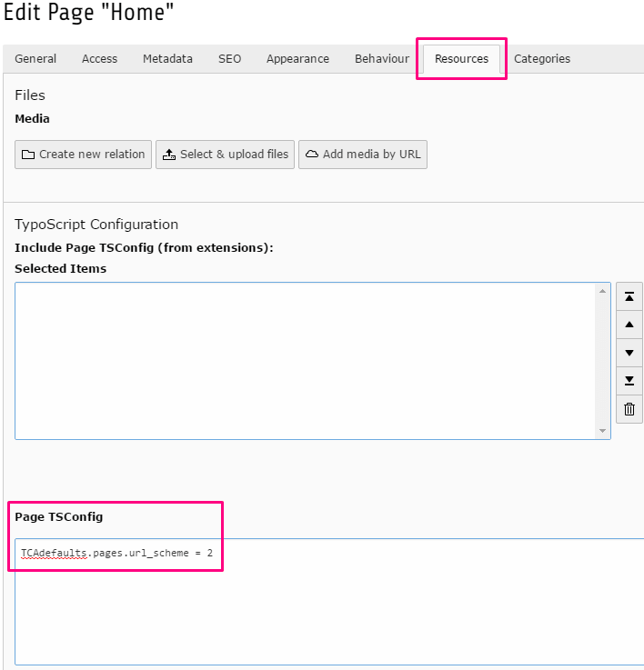Screen dimensions: 644x670
Task: Click the 'Include Page TSConfig (from extensions):' label
Action: 144,248
